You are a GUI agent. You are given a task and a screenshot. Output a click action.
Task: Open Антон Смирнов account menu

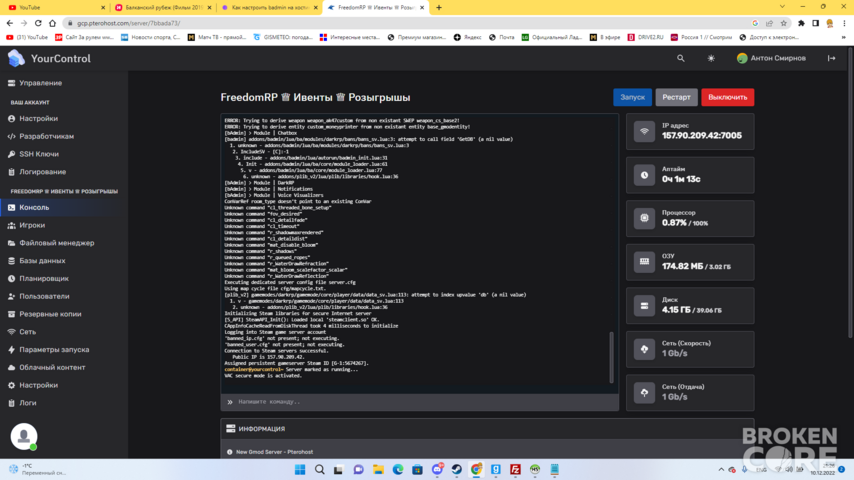pos(771,58)
